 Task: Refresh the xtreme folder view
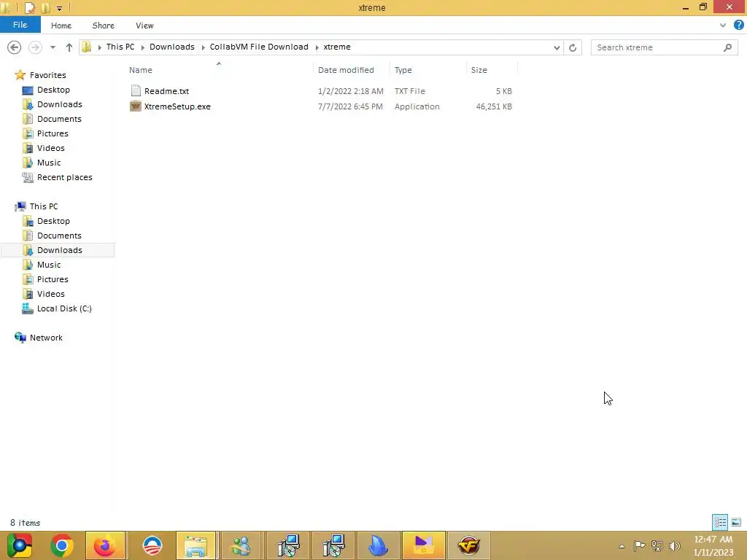click(573, 47)
